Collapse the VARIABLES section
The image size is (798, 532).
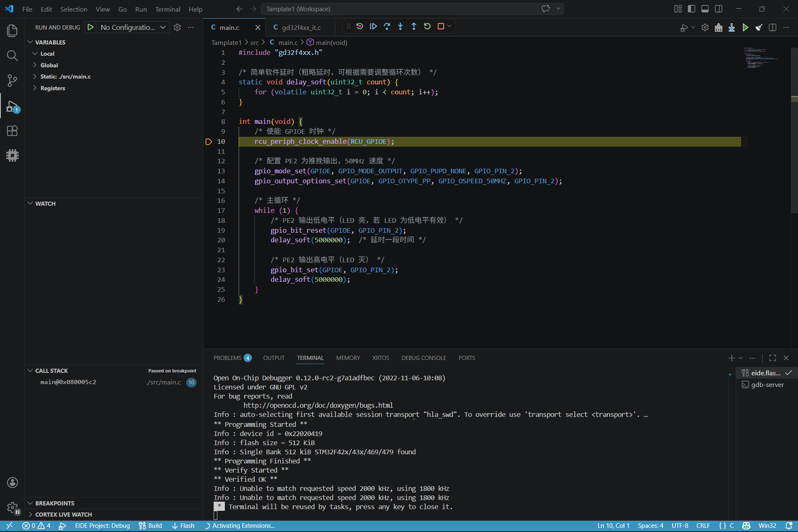coord(30,42)
